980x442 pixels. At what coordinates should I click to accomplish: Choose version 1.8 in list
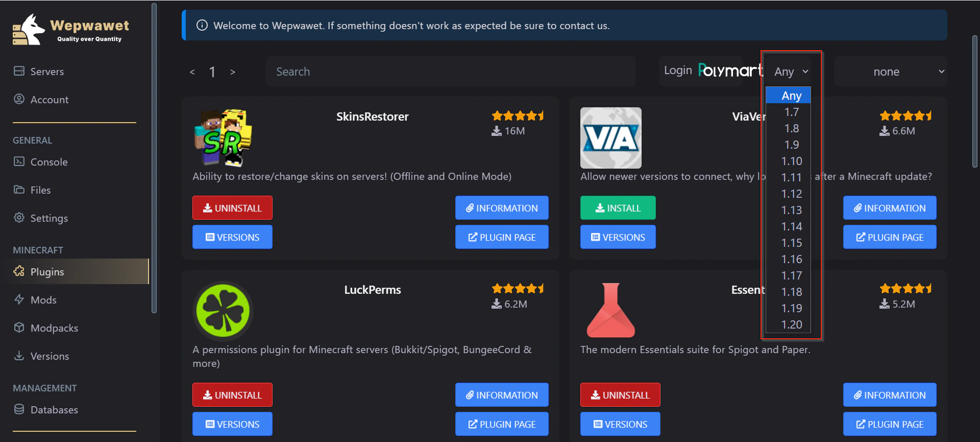pos(789,128)
